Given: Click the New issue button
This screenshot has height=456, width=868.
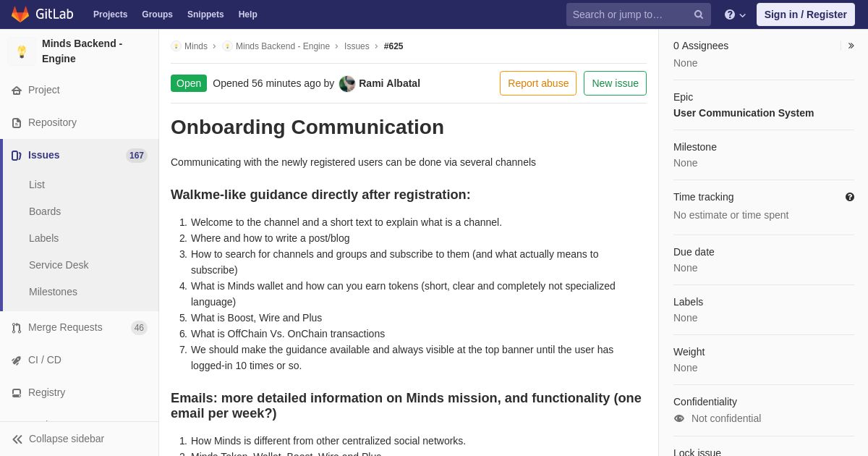Looking at the screenshot, I should click(615, 83).
